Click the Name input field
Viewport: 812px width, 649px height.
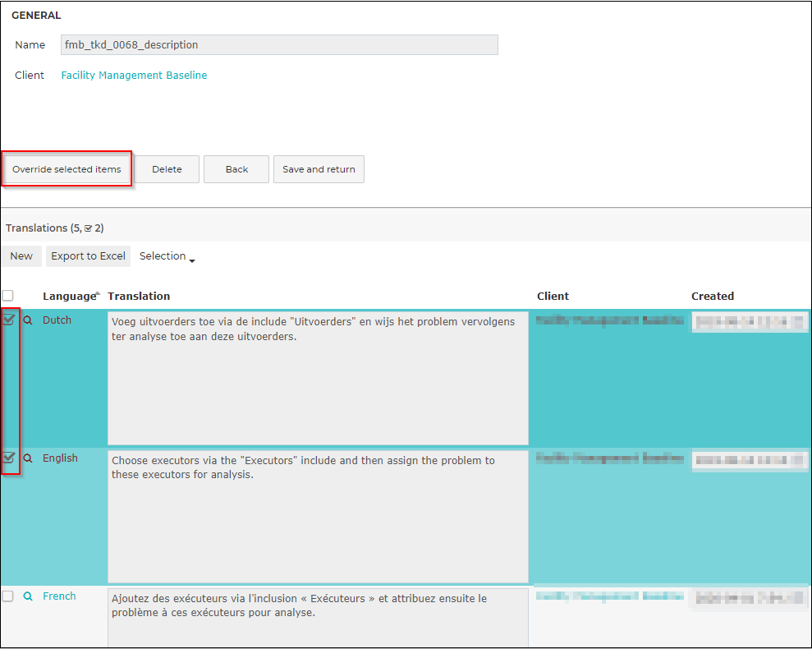280,44
